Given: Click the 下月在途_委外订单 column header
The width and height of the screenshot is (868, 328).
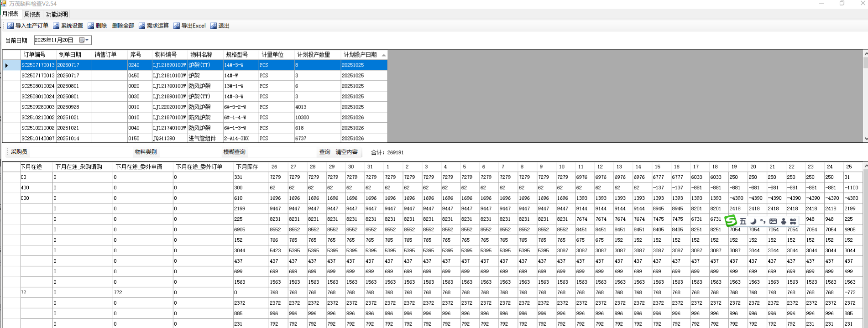Looking at the screenshot, I should 203,167.
